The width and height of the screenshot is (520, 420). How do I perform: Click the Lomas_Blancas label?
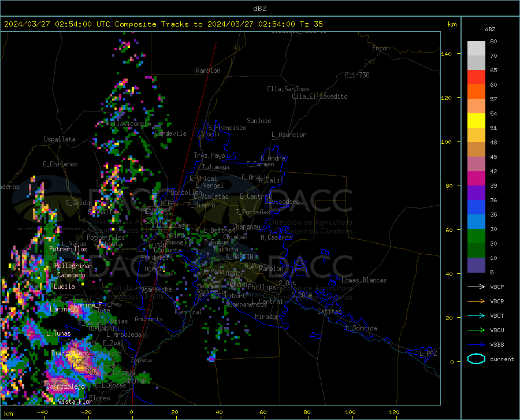[364, 280]
